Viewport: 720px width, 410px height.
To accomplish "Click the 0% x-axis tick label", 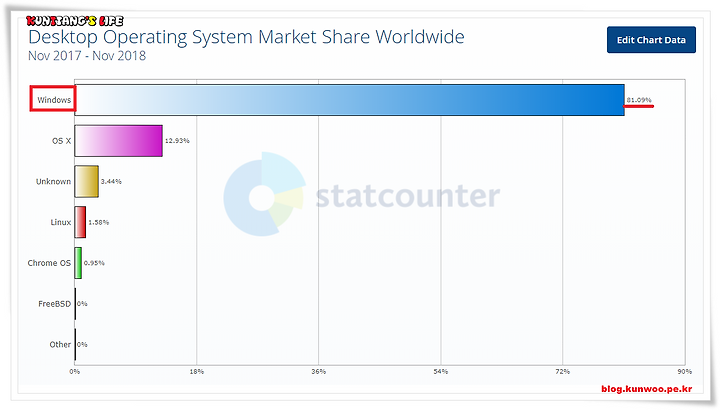I will [x=74, y=371].
